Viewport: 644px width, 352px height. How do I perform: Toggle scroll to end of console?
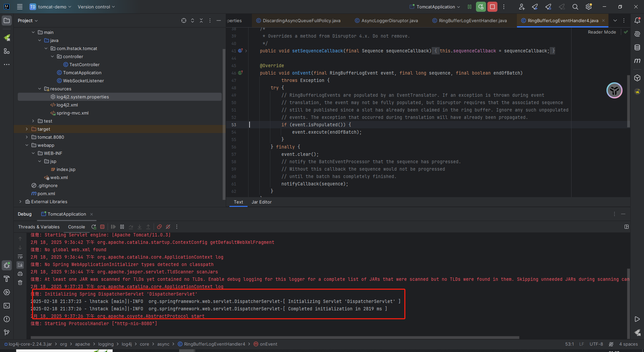click(20, 265)
